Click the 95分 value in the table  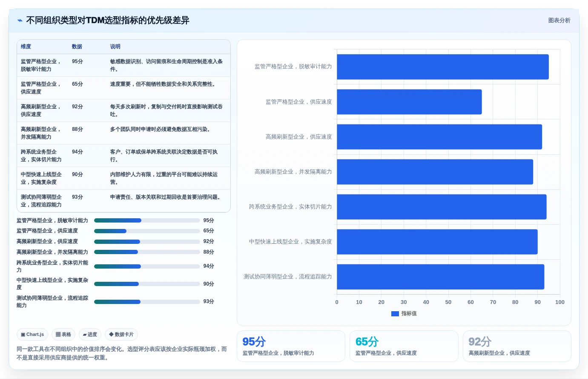coord(77,61)
